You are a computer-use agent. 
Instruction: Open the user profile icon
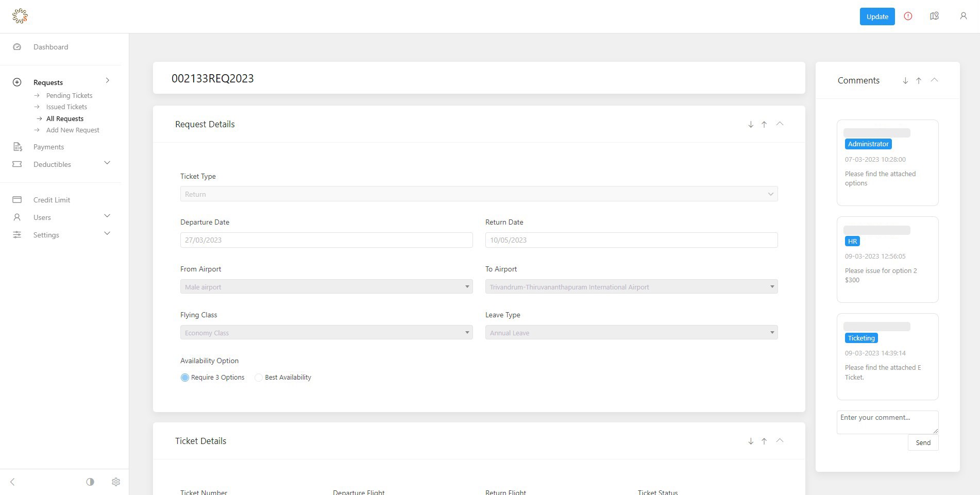[x=963, y=16]
